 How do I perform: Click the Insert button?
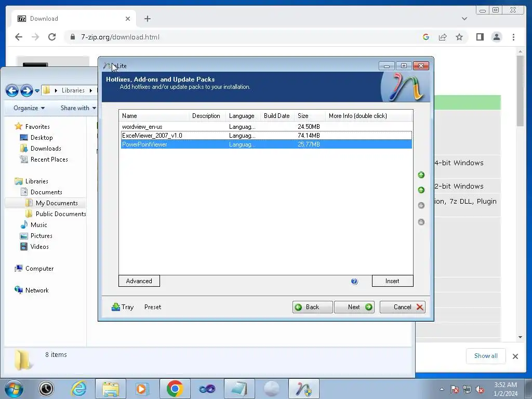pos(393,281)
